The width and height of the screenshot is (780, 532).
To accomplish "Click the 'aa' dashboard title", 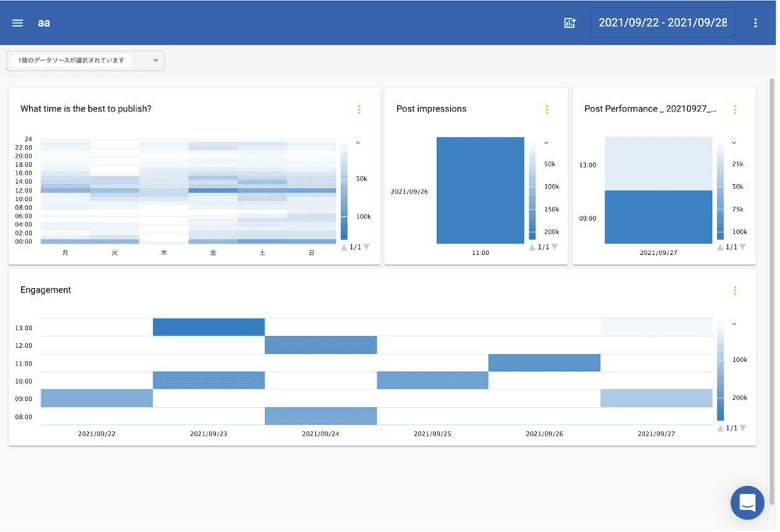I will pos(44,23).
